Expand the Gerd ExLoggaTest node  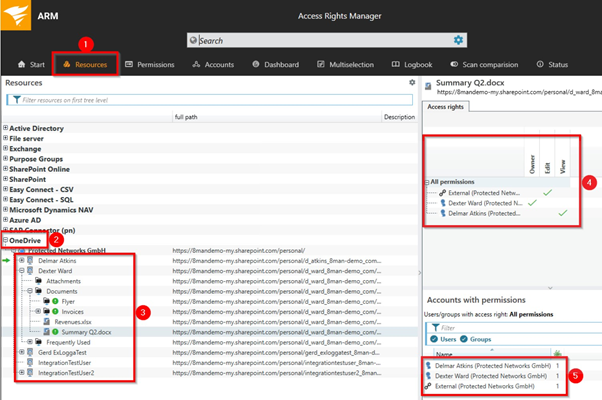pyautogui.click(x=22, y=352)
